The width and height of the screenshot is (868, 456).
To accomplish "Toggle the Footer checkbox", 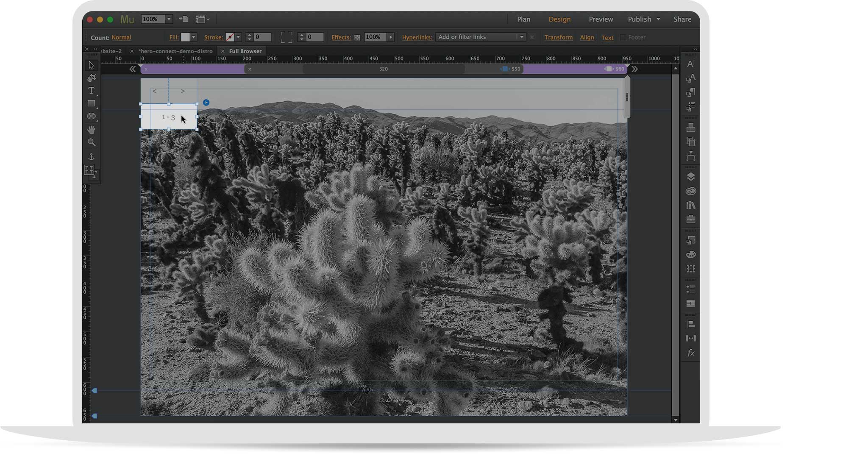I will [x=623, y=37].
